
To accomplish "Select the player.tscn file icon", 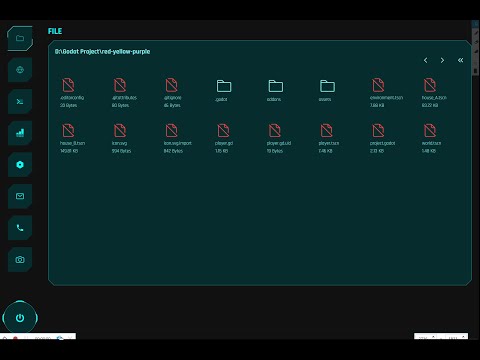I will coord(327,130).
